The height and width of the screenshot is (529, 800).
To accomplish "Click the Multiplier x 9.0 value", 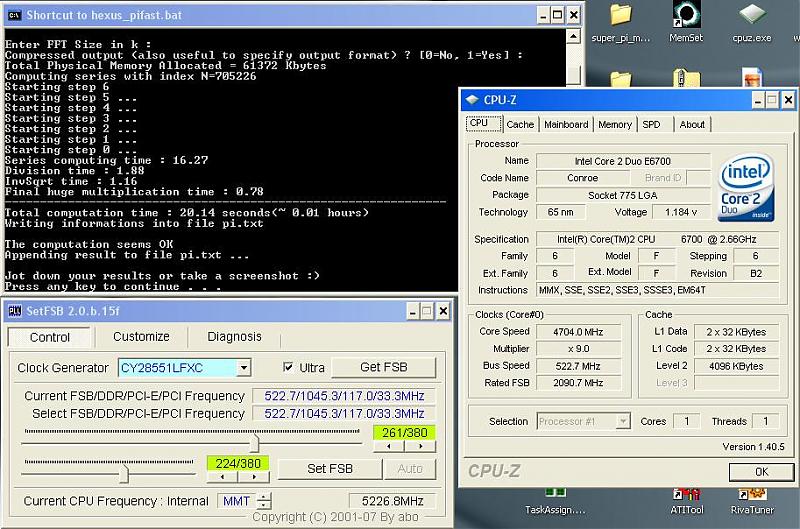I will coord(578,349).
